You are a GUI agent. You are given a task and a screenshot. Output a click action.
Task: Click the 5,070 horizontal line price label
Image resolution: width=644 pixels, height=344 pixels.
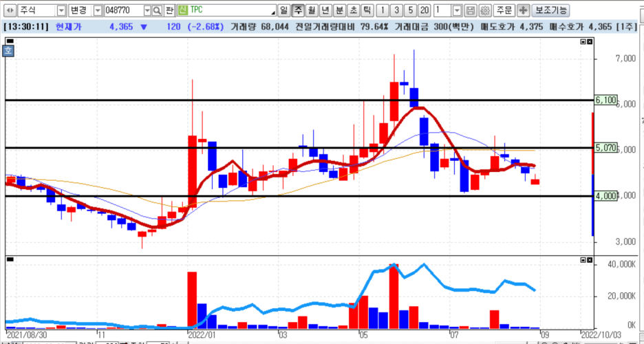pos(605,148)
